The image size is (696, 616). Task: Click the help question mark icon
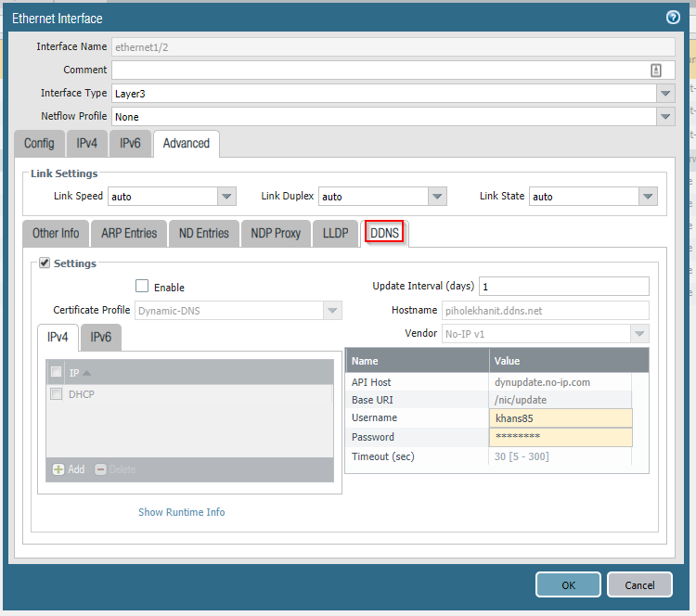coord(673,18)
